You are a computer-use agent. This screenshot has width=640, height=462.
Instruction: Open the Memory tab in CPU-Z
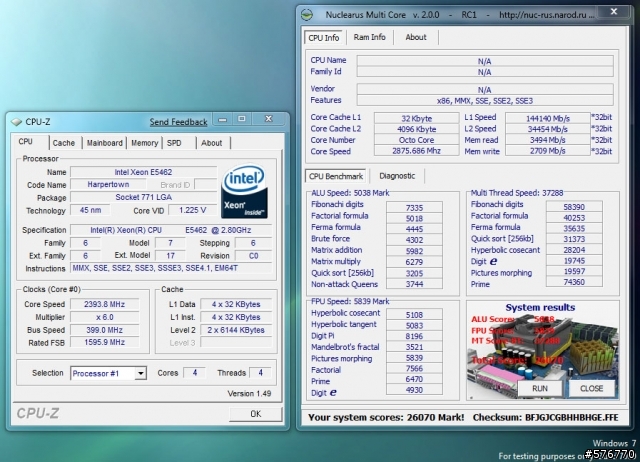tap(144, 143)
